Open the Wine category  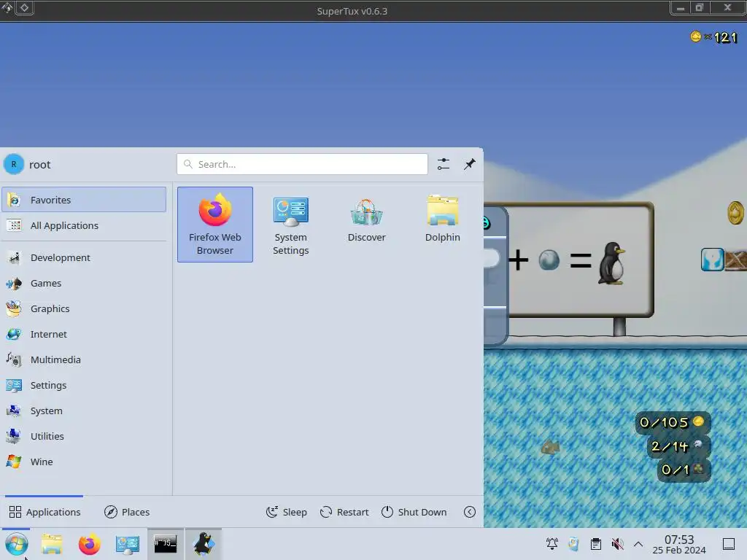[x=84, y=462]
